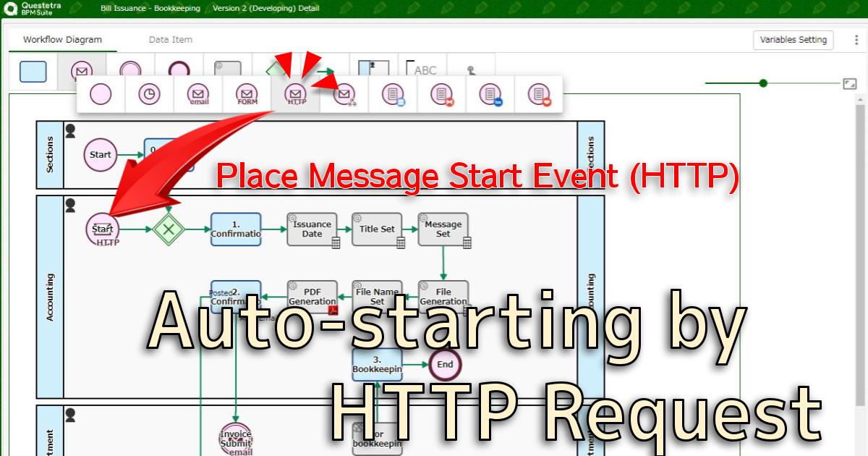The width and height of the screenshot is (868, 456).
Task: Select the Timer Start Event icon
Action: (148, 94)
